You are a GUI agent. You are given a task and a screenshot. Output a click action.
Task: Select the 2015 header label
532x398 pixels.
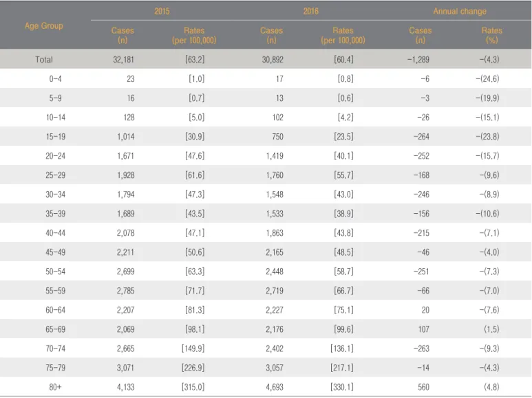[x=162, y=11]
